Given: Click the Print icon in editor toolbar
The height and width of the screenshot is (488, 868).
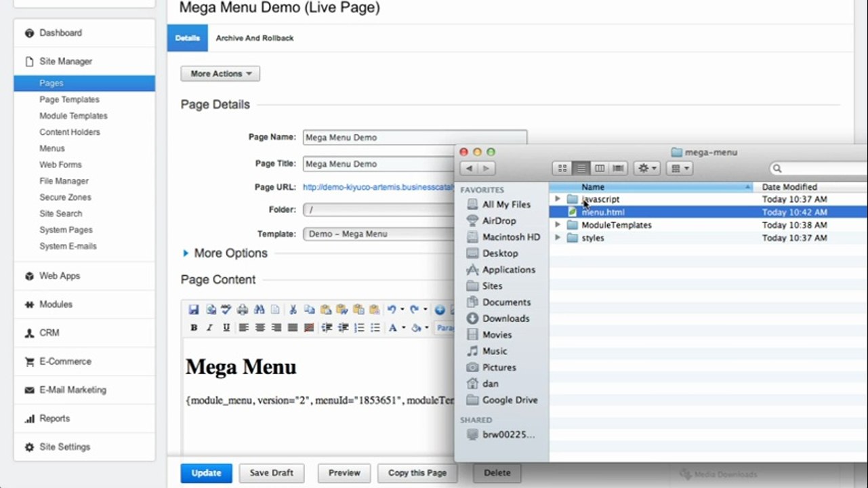Looking at the screenshot, I should point(243,310).
